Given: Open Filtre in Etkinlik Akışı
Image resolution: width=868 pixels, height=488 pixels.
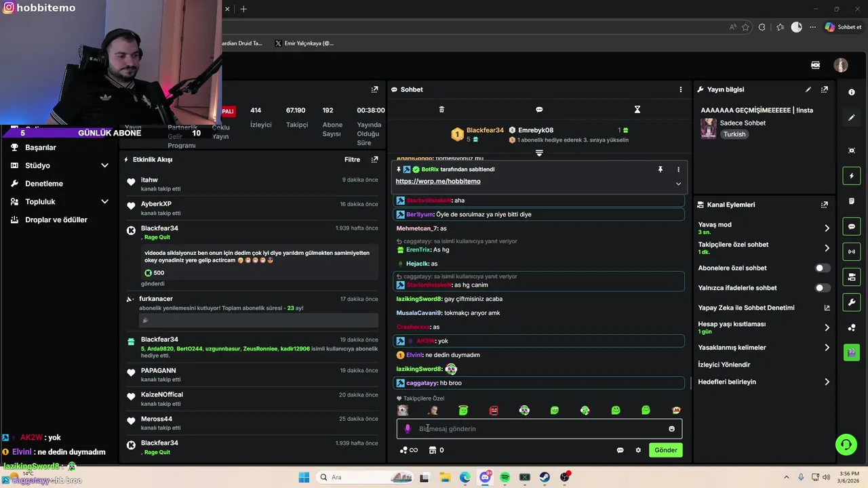Looking at the screenshot, I should click(352, 160).
